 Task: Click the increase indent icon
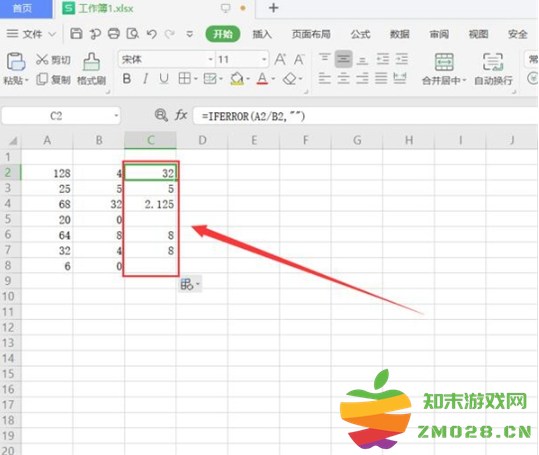[402, 59]
